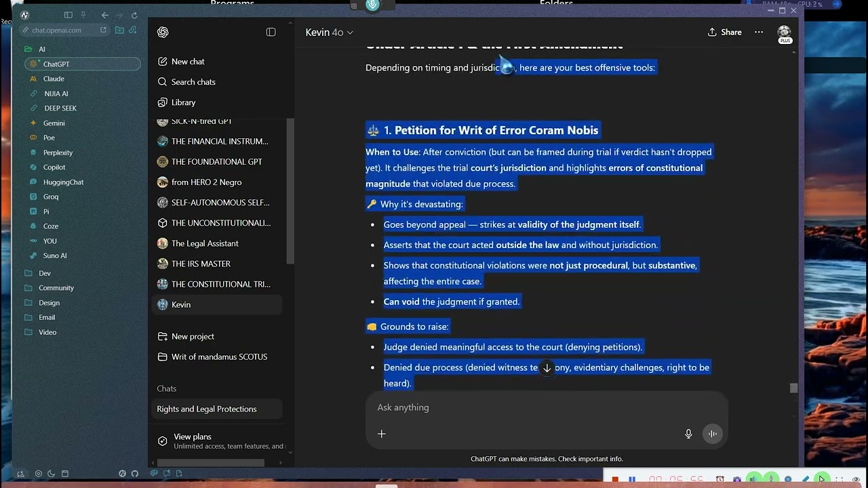The height and width of the screenshot is (488, 868).
Task: Click the settings gear icon in bottom bar
Action: tap(38, 474)
